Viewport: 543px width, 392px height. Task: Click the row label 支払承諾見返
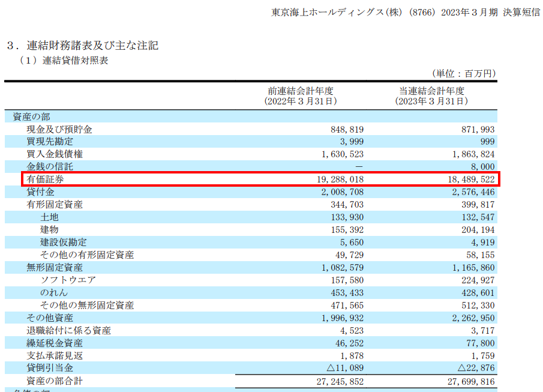coord(55,355)
